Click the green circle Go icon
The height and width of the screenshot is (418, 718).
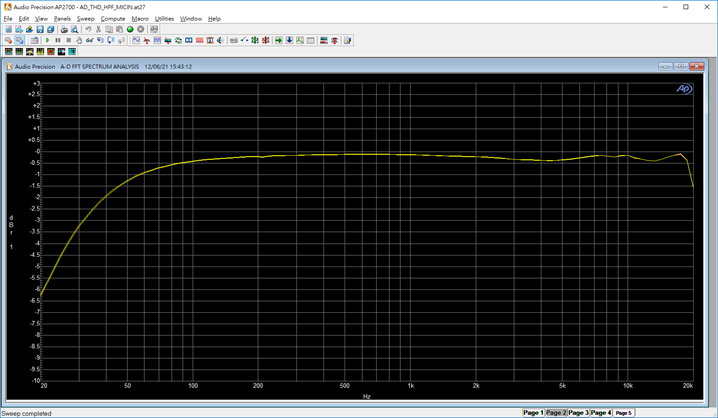tap(130, 29)
